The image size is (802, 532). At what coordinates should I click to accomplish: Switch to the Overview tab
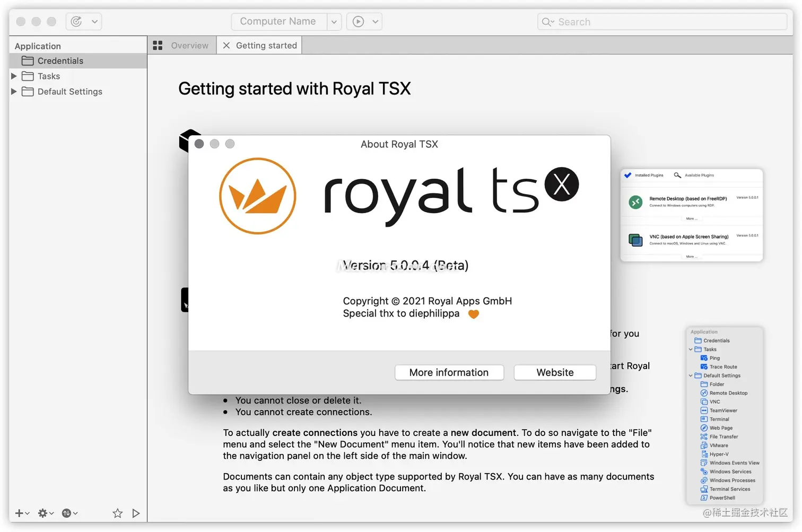tap(182, 46)
